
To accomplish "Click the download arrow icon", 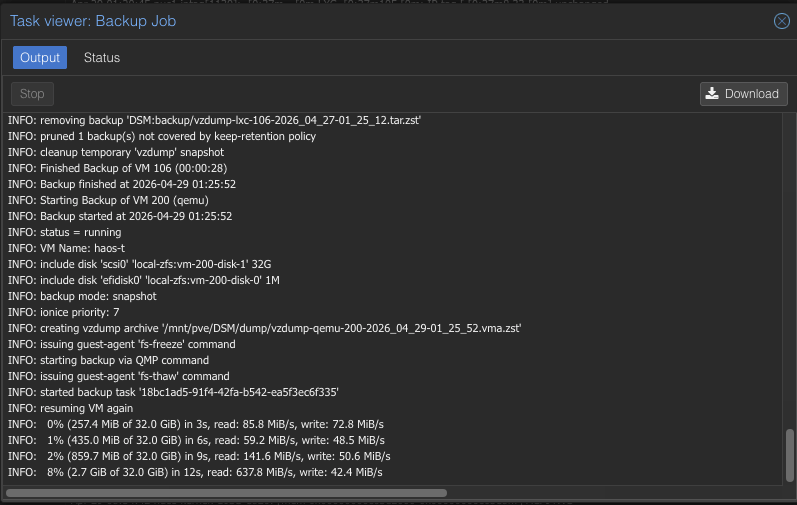I will pyautogui.click(x=712, y=94).
